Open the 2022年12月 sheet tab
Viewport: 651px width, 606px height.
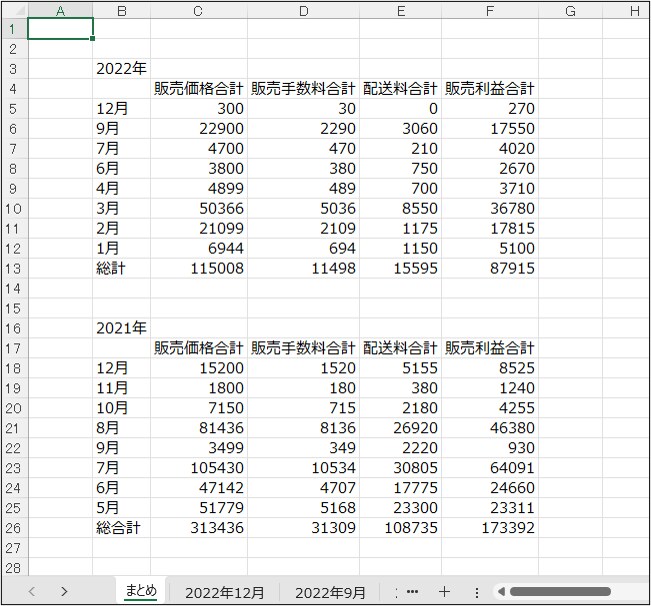(x=224, y=593)
